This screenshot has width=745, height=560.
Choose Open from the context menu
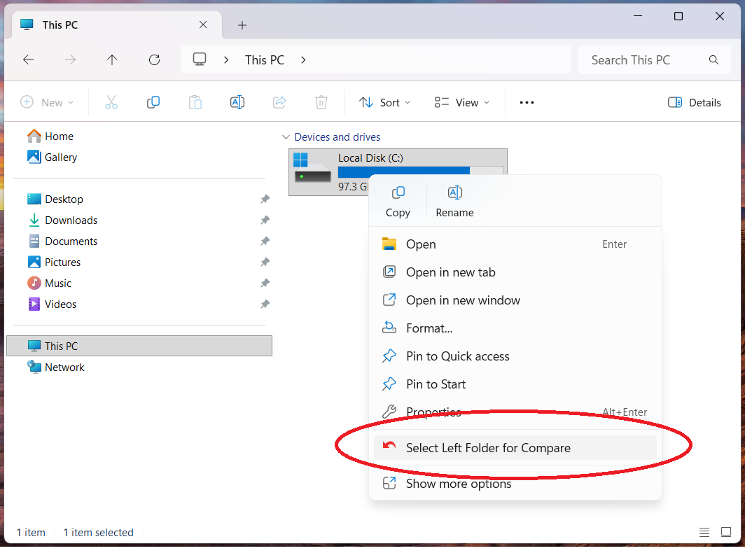coord(515,244)
